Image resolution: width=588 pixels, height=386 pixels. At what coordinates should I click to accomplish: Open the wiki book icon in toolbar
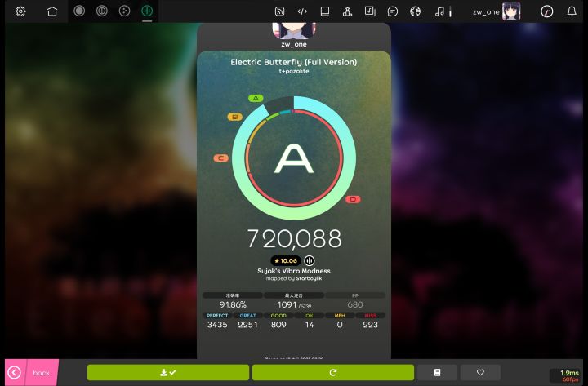(325, 11)
